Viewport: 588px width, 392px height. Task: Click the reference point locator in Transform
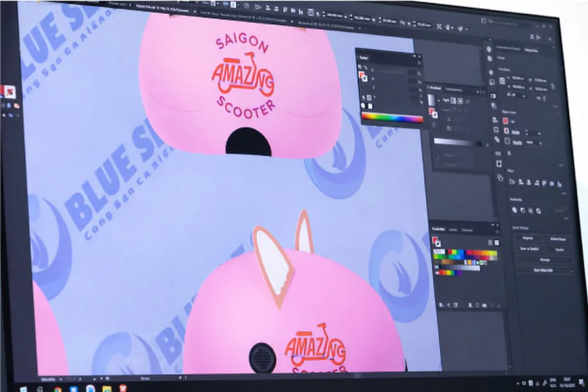(x=502, y=81)
